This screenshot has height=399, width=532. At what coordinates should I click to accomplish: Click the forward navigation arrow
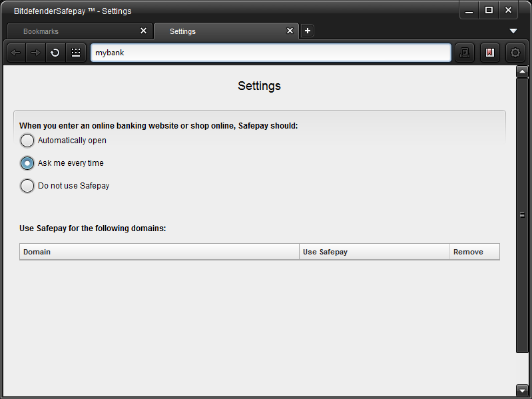coord(35,53)
